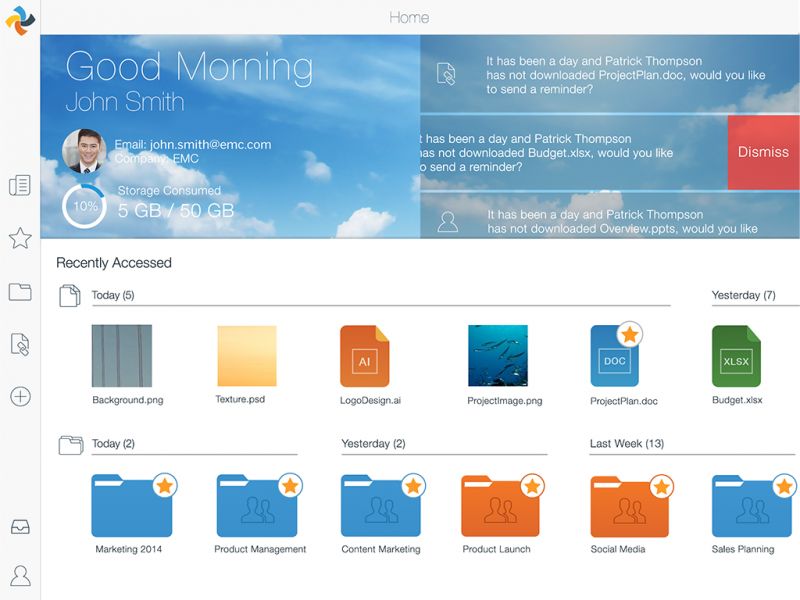Open the Product Management shared folder

tap(257, 506)
